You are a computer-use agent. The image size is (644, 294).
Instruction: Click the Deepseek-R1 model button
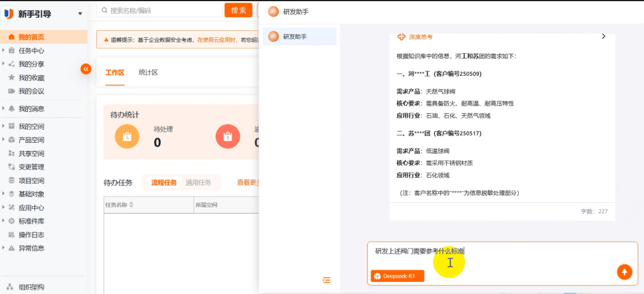coord(397,276)
